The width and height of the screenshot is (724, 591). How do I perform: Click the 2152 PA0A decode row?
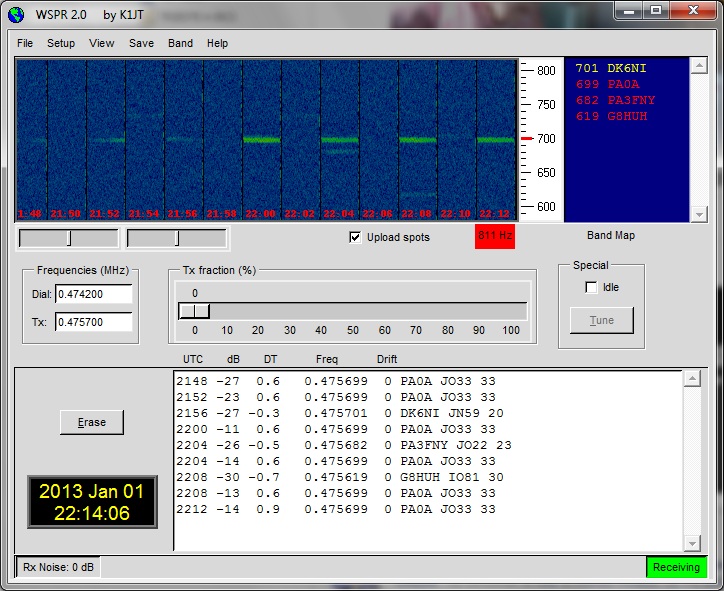pyautogui.click(x=336, y=397)
